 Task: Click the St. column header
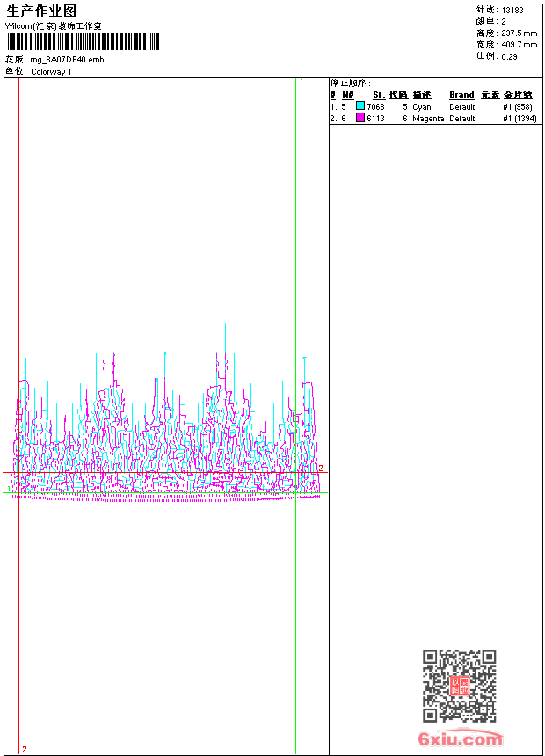(379, 95)
